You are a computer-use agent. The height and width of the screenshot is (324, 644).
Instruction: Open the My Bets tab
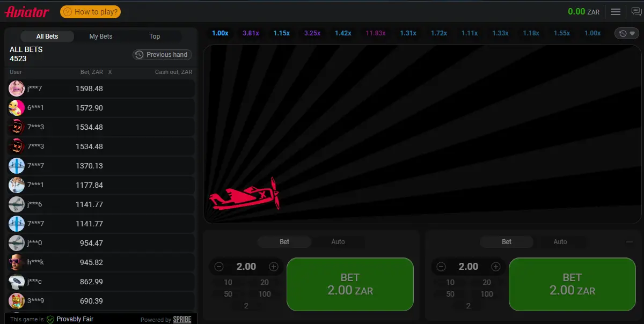101,36
